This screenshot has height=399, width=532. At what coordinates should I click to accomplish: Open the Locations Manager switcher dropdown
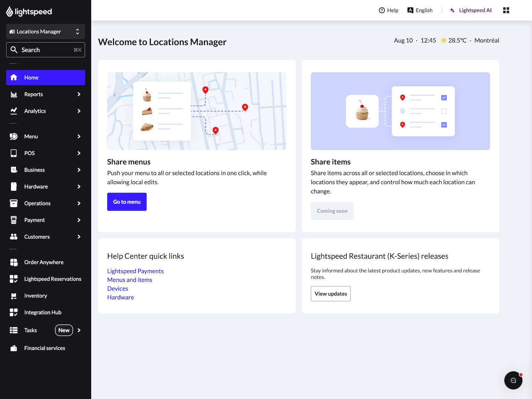coord(45,32)
